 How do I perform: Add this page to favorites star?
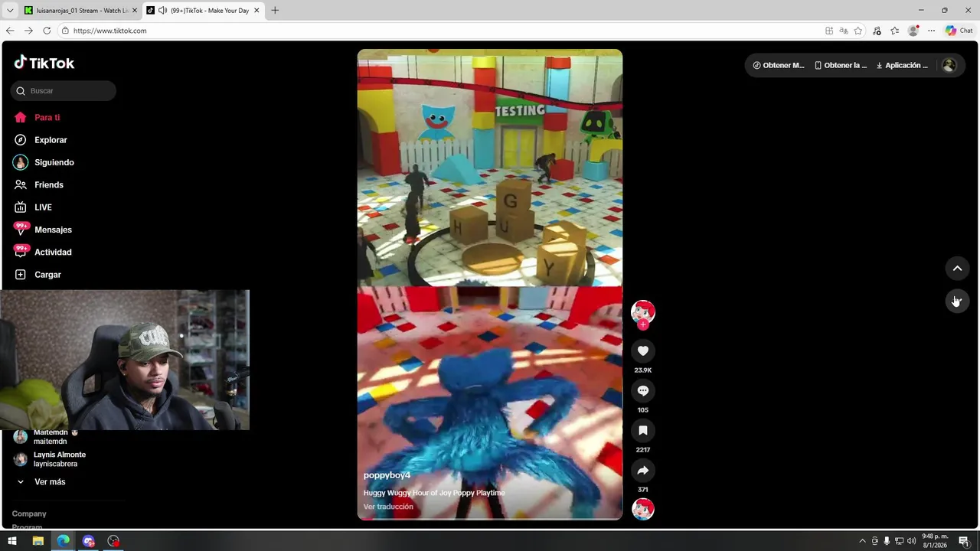tap(858, 31)
